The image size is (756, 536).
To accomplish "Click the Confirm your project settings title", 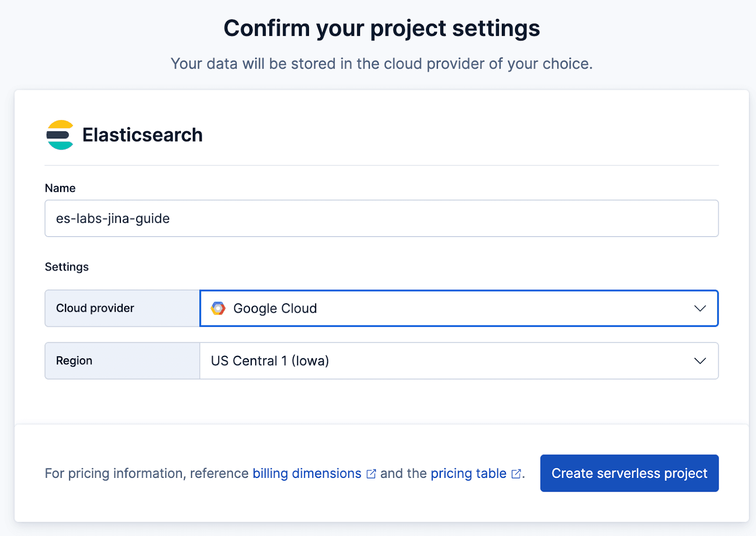I will click(382, 28).
